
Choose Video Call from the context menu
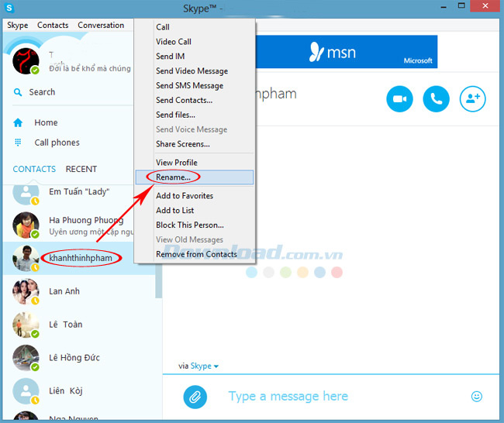[195, 42]
